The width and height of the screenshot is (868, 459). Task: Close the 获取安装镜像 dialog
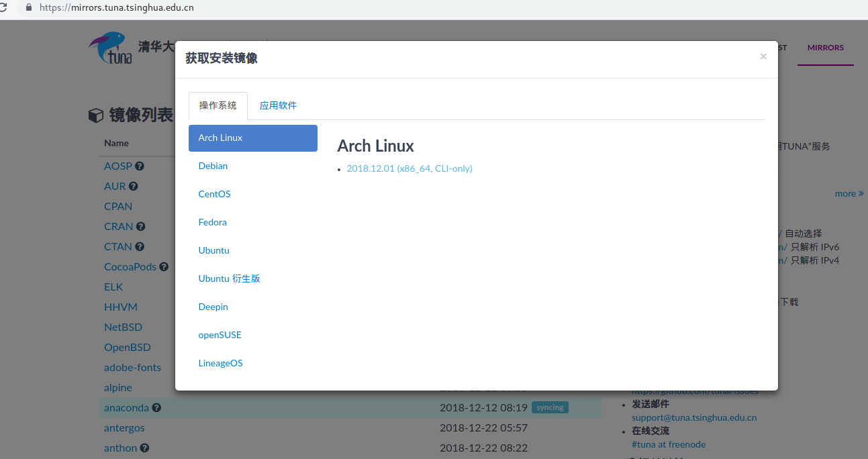click(x=763, y=57)
